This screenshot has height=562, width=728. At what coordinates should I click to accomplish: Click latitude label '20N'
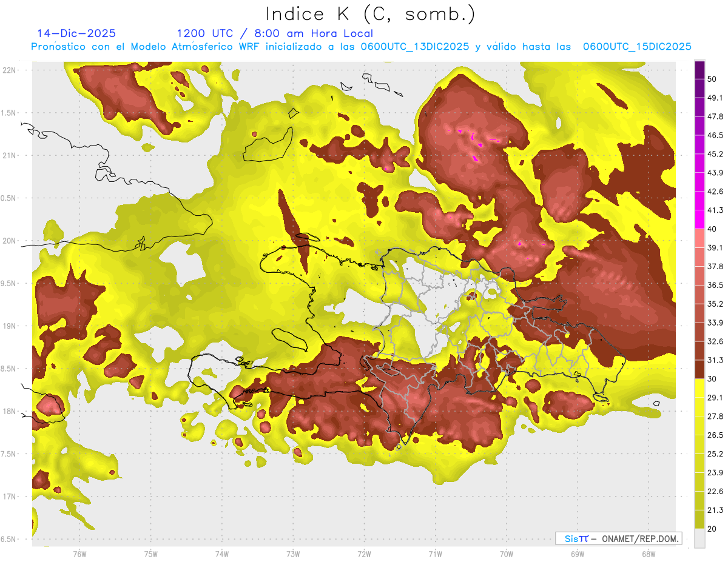pyautogui.click(x=8, y=241)
